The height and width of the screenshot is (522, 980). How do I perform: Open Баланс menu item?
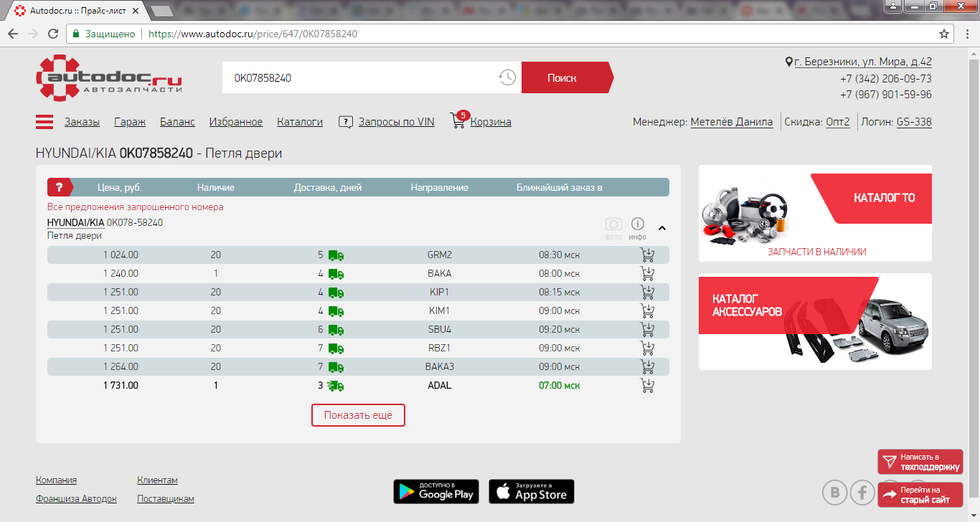tap(177, 122)
